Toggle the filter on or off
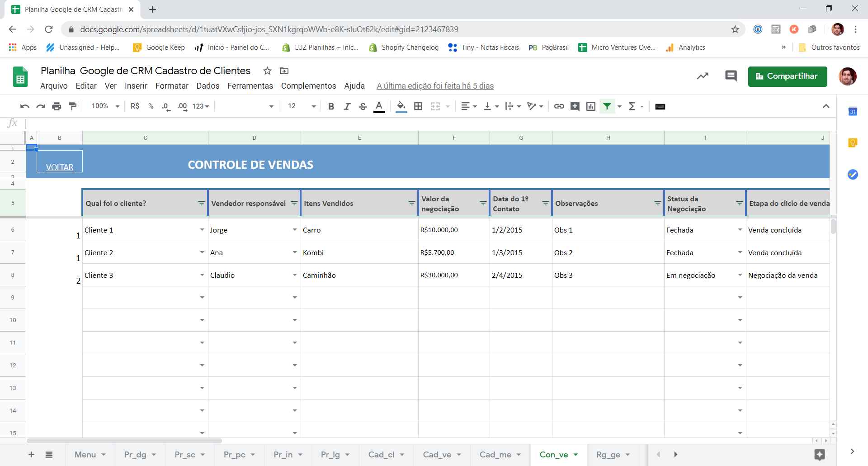The image size is (868, 466). (x=607, y=106)
